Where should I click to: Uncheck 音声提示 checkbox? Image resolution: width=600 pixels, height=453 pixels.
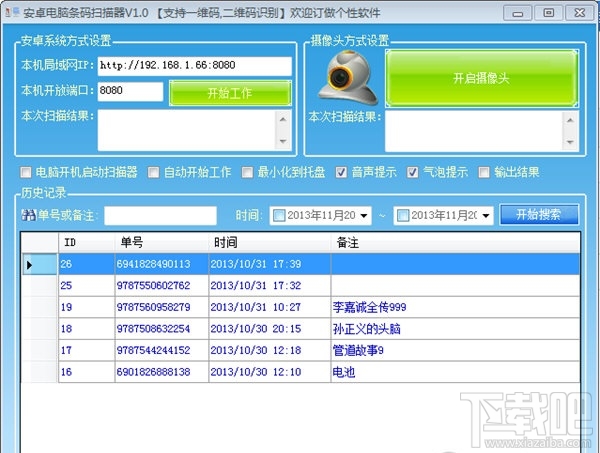(341, 172)
